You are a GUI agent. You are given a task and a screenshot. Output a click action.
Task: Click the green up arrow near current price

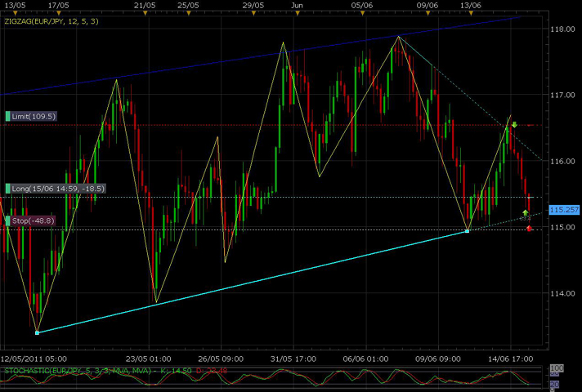pyautogui.click(x=526, y=213)
